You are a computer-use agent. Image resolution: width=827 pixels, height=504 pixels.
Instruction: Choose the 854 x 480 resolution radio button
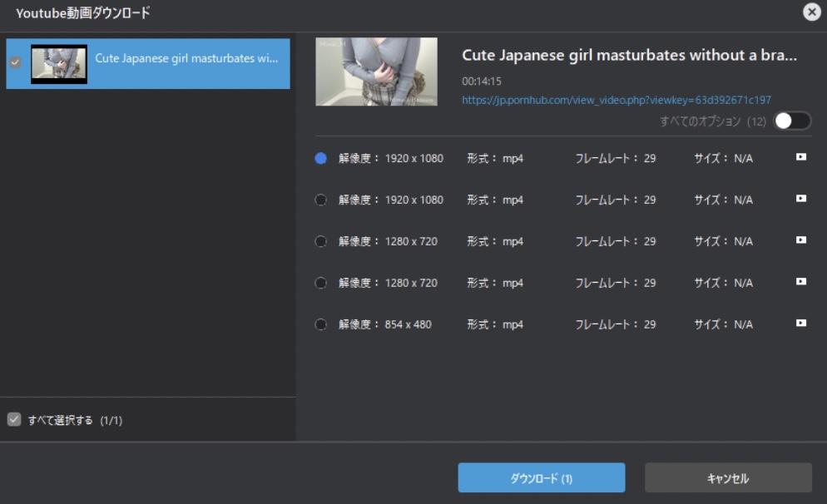[x=320, y=324]
